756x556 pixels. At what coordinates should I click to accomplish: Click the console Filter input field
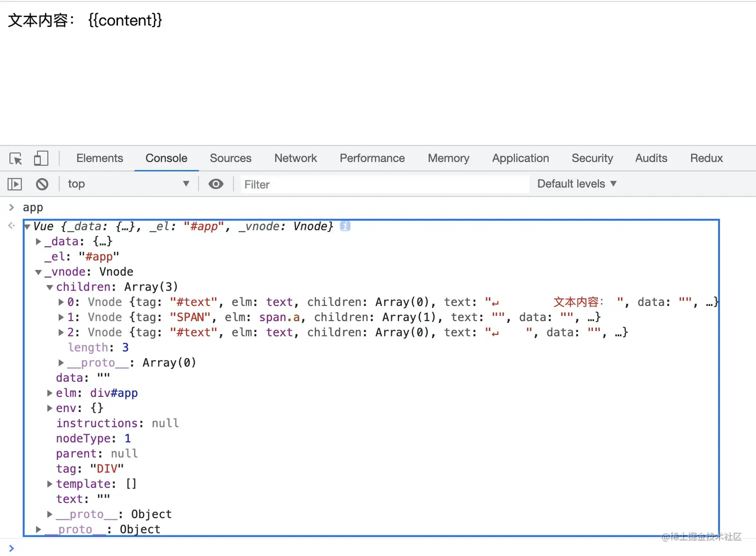pos(384,184)
